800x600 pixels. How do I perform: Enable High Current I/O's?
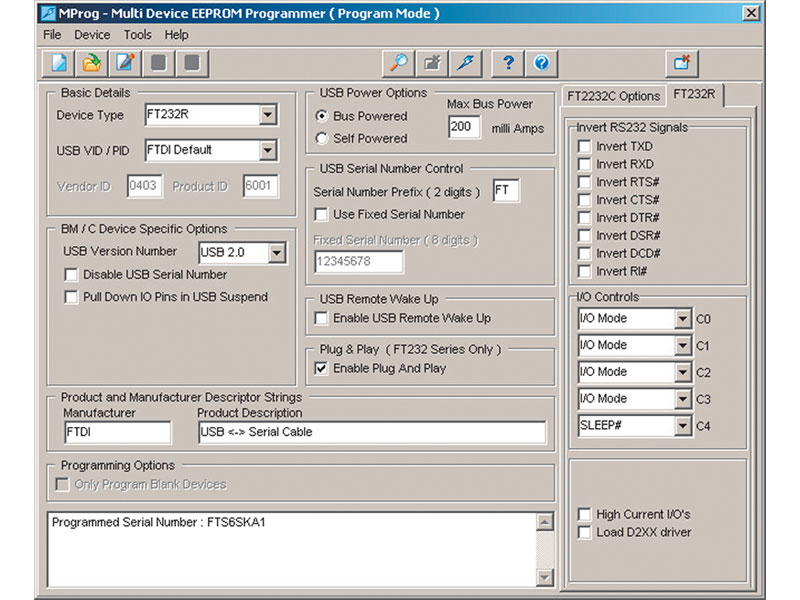click(x=584, y=514)
